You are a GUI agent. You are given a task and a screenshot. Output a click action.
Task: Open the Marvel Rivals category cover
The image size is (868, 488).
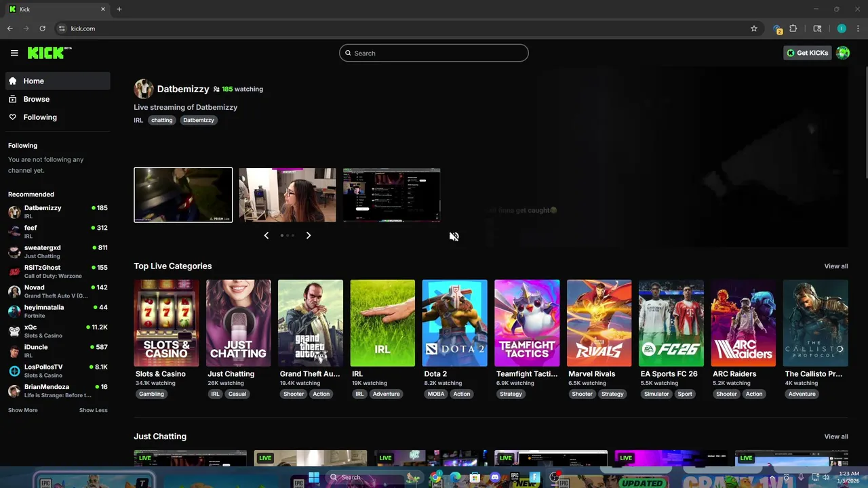(x=599, y=323)
